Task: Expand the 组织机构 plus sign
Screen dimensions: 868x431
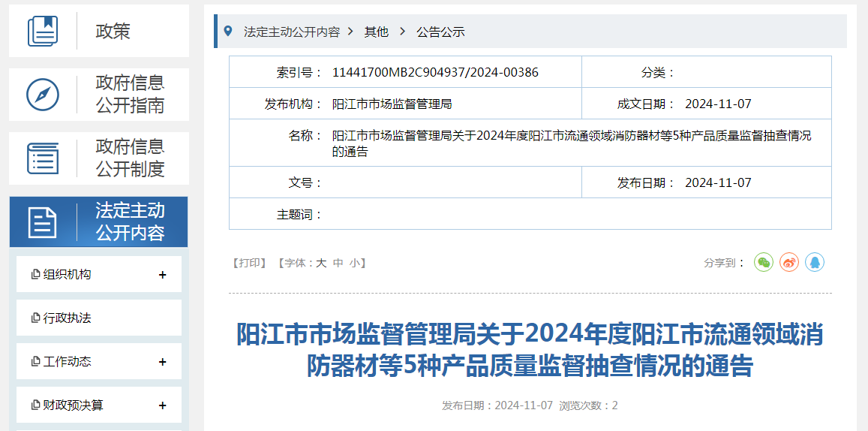Action: 162,275
